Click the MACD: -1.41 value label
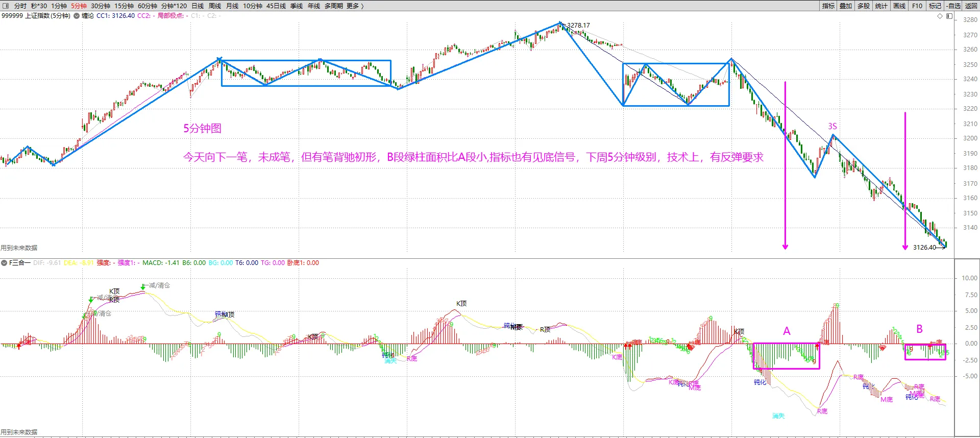The height and width of the screenshot is (438, 980). [x=161, y=263]
